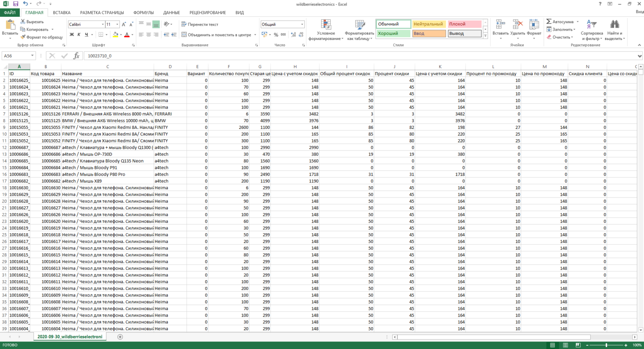Switch to the ФОРМУЛЫ ribbon tab
This screenshot has height=349, width=644.
tap(143, 13)
